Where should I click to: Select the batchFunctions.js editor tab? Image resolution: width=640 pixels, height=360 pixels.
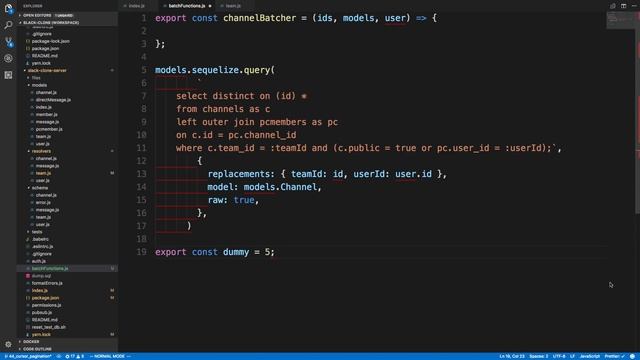click(187, 6)
